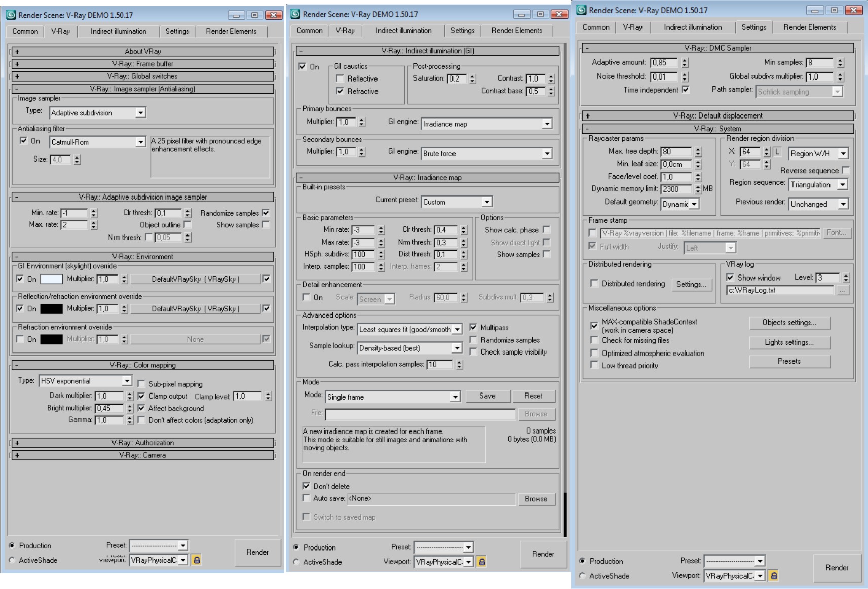Enable Low thread priority
The height and width of the screenshot is (589, 868).
[x=594, y=365]
